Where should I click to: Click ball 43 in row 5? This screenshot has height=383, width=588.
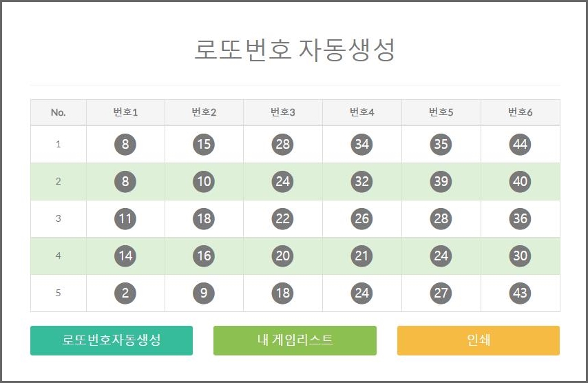pos(520,293)
